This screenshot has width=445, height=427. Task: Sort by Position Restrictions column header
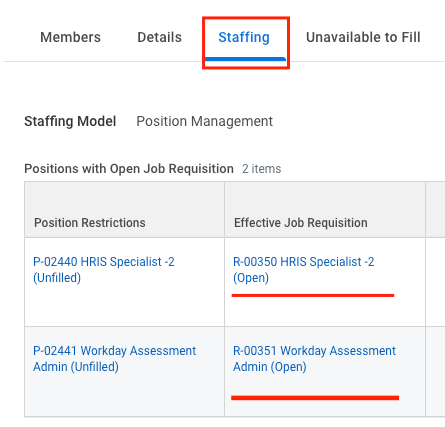(90, 223)
